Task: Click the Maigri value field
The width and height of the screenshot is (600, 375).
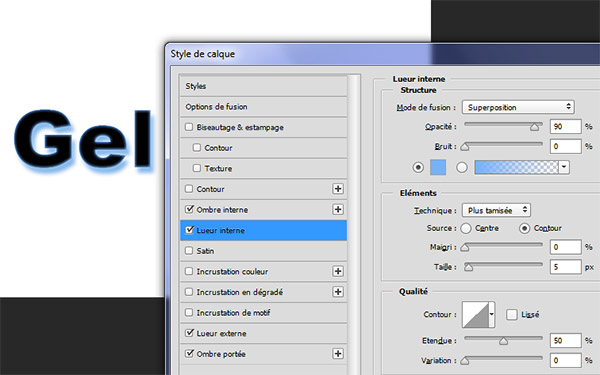Action: point(566,247)
